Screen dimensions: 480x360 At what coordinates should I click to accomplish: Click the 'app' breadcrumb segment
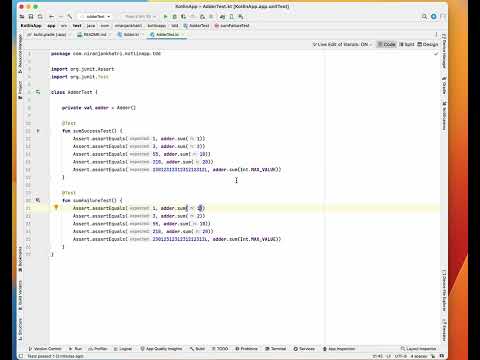pos(51,26)
